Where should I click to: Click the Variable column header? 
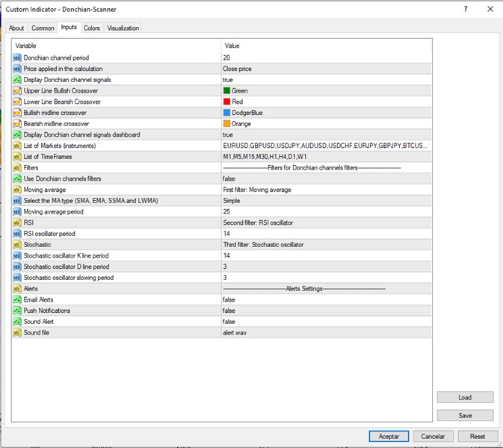point(117,46)
